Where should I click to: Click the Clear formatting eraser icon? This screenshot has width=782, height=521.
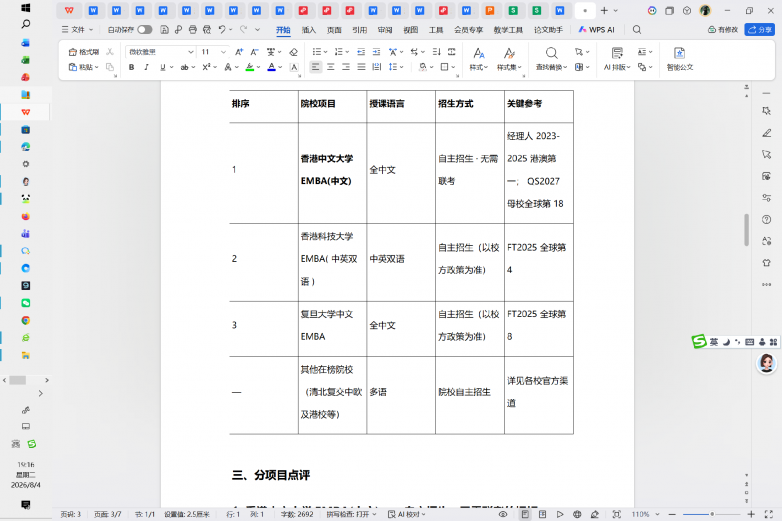[x=294, y=52]
